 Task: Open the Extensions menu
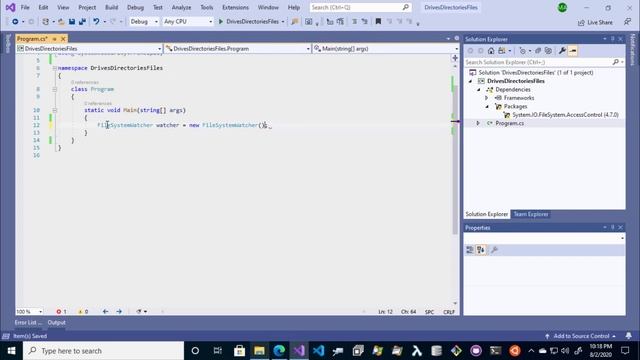point(235,7)
